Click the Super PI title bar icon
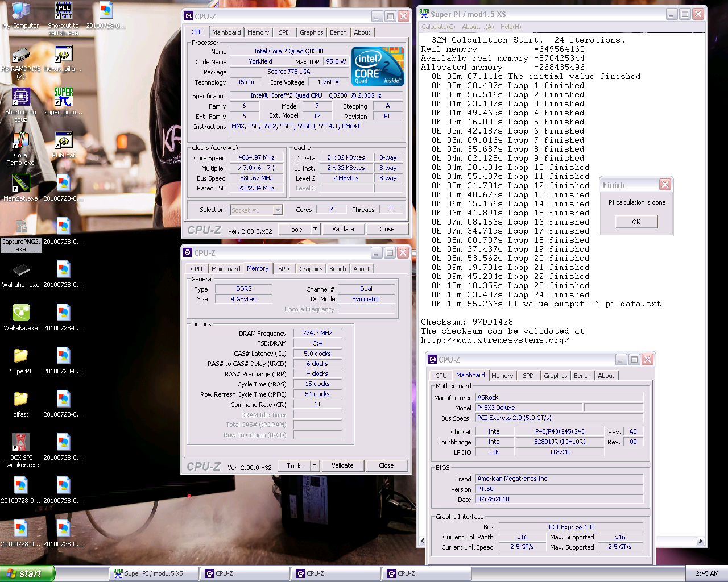The height and width of the screenshot is (582, 728). pos(424,14)
